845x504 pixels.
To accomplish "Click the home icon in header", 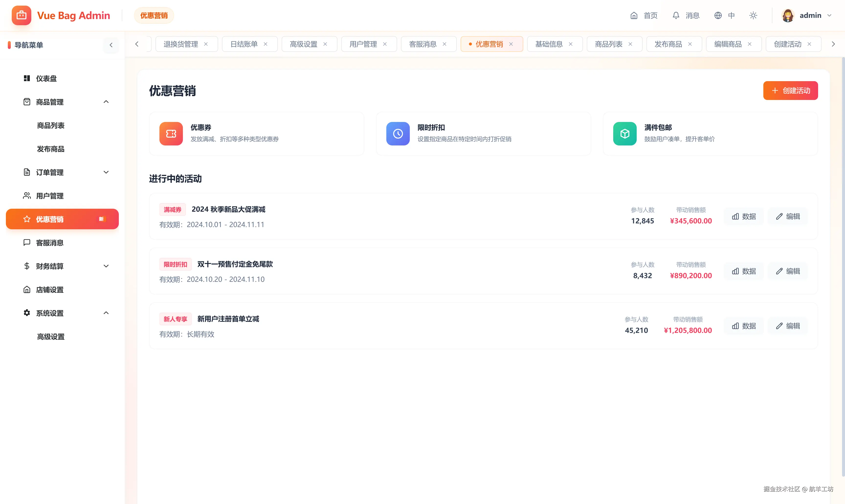I will click(x=634, y=16).
